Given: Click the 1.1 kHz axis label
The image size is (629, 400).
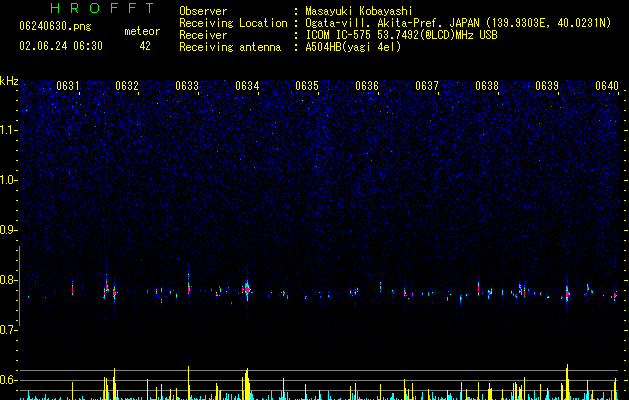Looking at the screenshot, I should 9,130.
